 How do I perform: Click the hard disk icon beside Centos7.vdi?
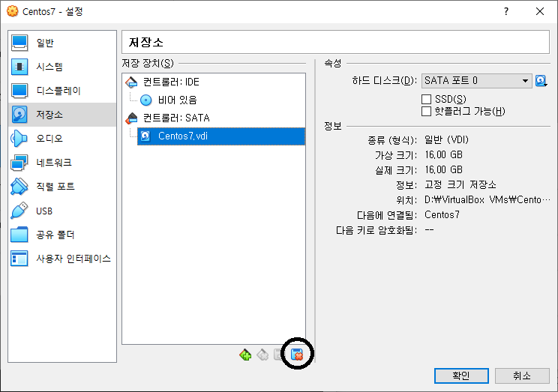(145, 136)
